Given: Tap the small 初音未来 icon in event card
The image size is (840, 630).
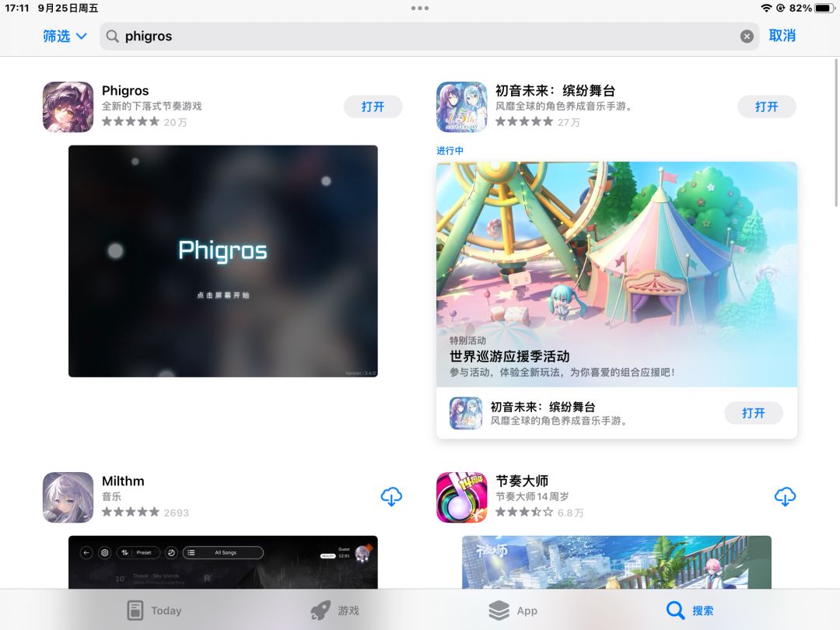Looking at the screenshot, I should [x=466, y=413].
